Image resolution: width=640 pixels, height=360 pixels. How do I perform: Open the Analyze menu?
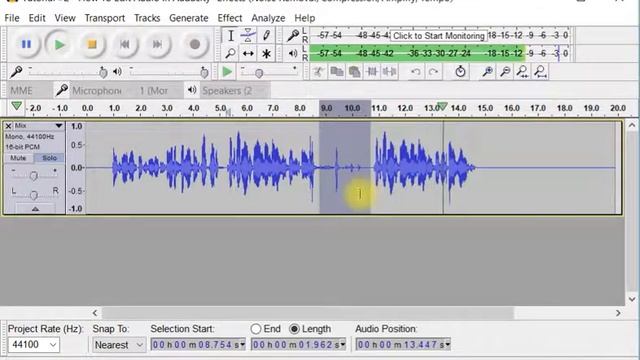tap(268, 18)
